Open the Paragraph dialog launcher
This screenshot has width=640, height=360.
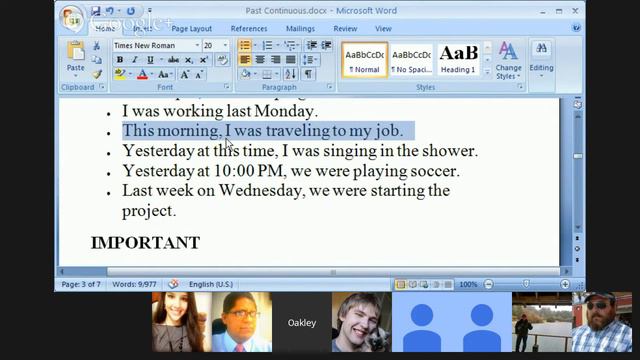point(329,87)
